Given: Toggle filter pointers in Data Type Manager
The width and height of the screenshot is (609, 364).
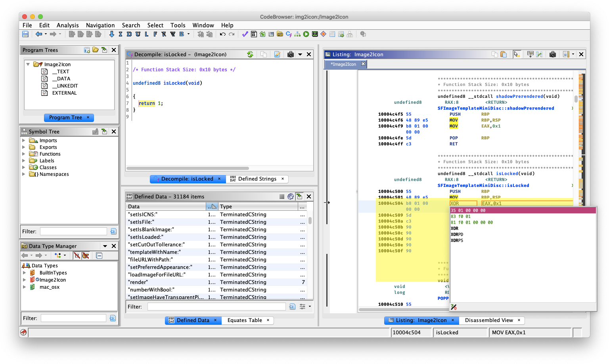Looking at the screenshot, I should 86,255.
